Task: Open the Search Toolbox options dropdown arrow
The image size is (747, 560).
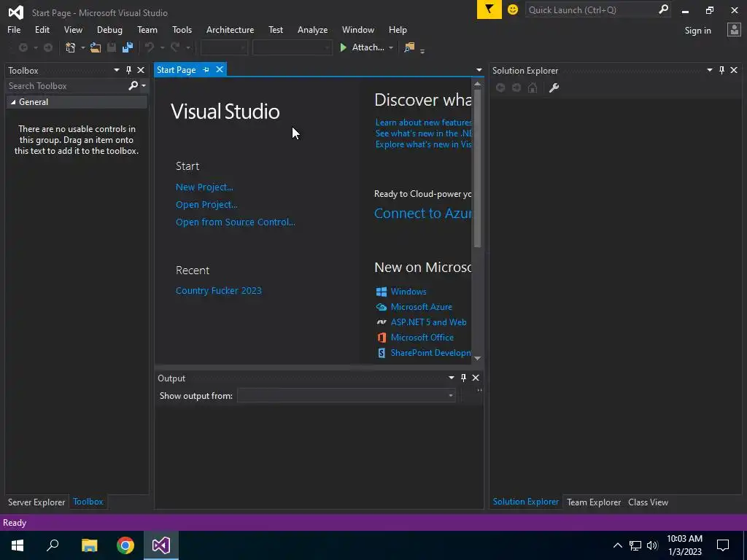Action: pos(144,86)
